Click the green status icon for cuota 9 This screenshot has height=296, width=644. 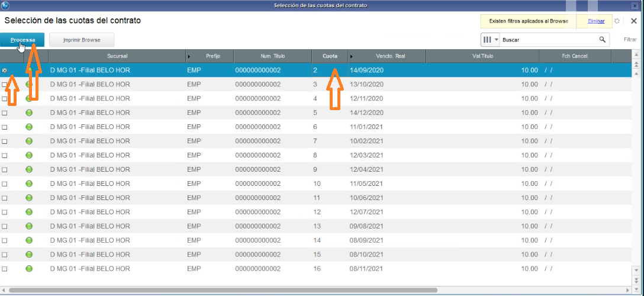point(29,169)
